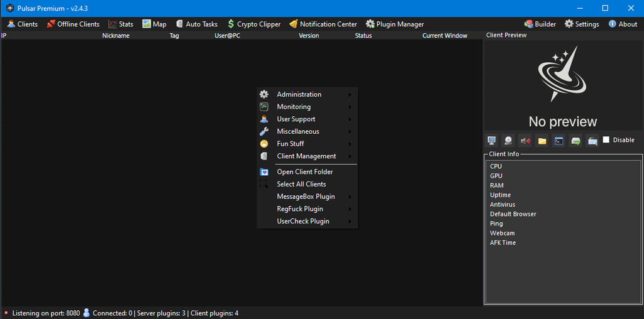Click the Client Management server icon

point(264,156)
